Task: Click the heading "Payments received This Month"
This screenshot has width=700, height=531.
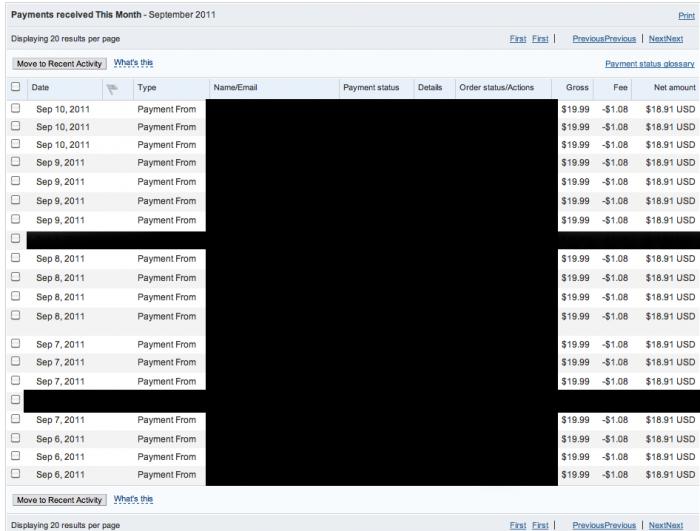Action: pyautogui.click(x=76, y=15)
